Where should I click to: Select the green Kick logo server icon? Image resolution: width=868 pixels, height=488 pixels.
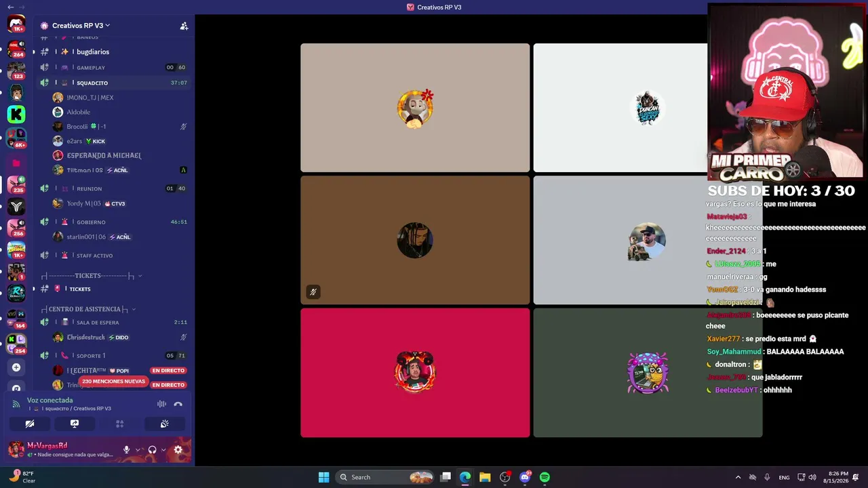[x=16, y=115]
